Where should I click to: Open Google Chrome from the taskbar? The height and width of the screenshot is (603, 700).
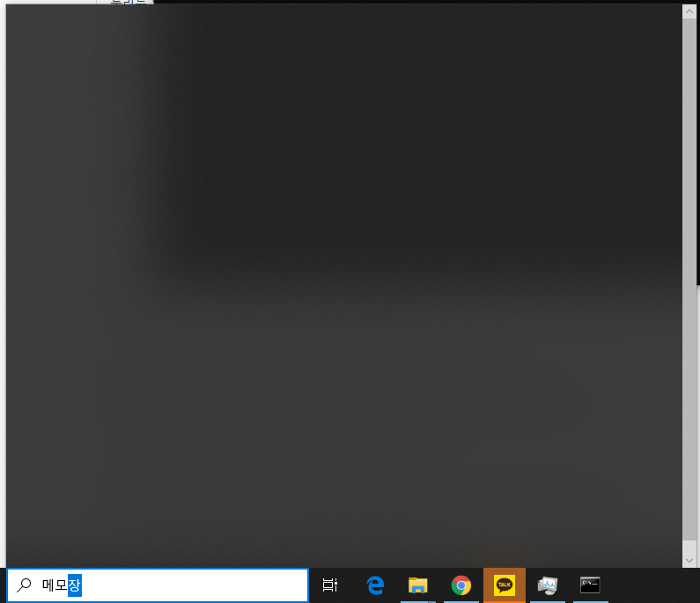[461, 585]
